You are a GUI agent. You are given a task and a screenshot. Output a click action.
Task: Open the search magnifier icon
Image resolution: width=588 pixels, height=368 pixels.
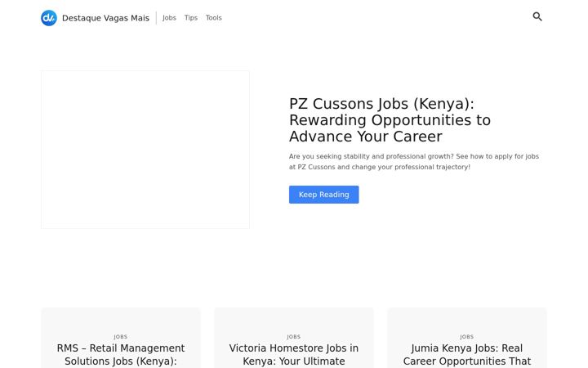coord(537,16)
